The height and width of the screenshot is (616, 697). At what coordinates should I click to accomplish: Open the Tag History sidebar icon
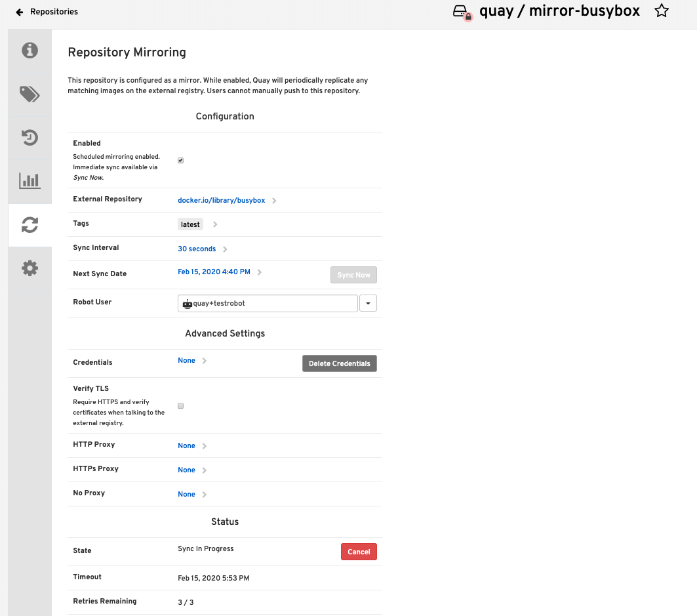(30, 137)
